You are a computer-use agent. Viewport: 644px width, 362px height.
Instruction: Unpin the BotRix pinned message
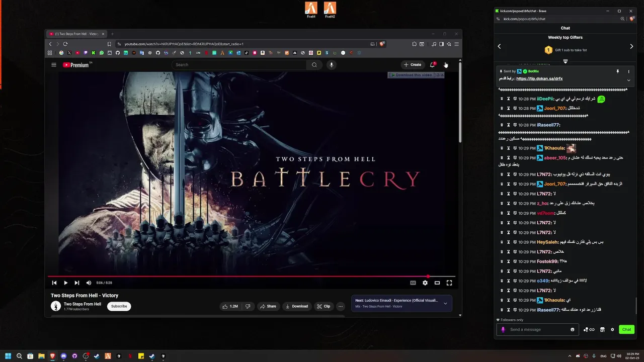(x=618, y=72)
